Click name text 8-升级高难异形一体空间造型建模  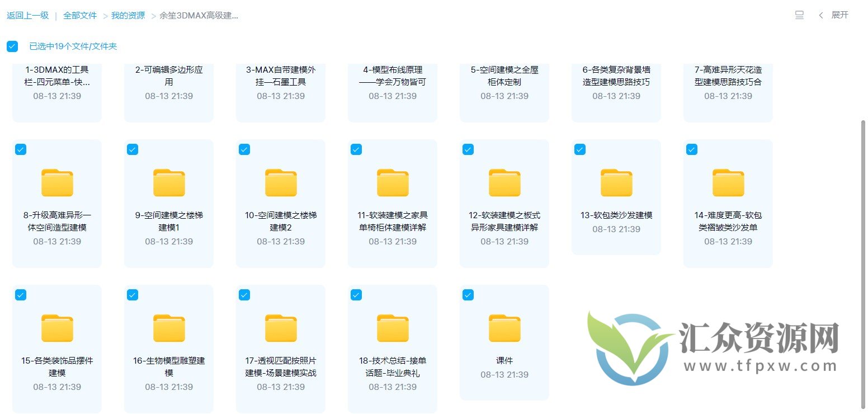[x=57, y=222]
